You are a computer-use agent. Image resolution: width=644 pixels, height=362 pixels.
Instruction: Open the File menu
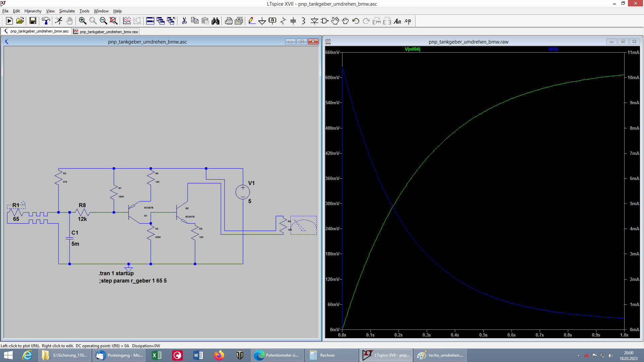click(5, 11)
